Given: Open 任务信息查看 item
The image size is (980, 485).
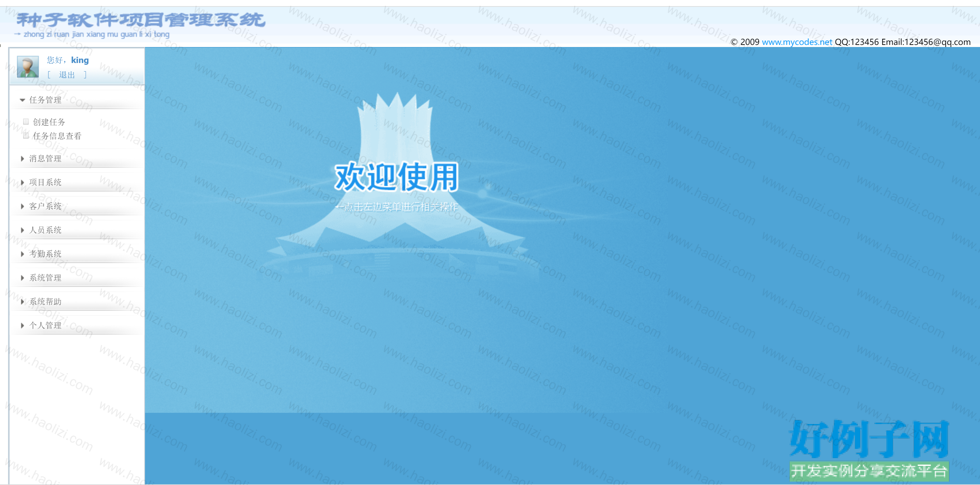Looking at the screenshot, I should click(57, 136).
